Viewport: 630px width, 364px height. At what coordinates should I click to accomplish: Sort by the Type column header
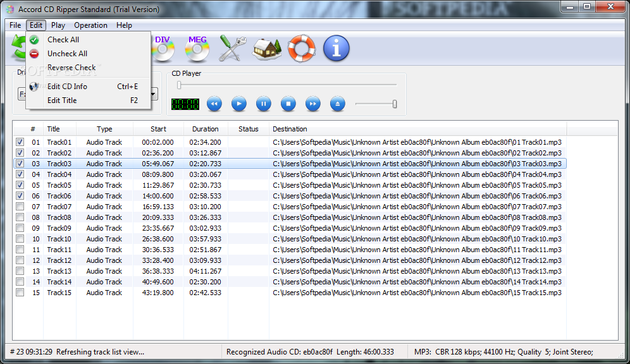click(x=104, y=129)
